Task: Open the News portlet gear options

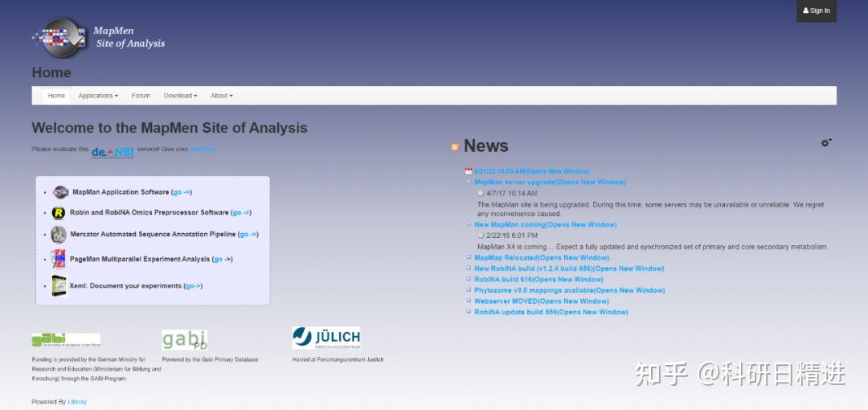Action: pyautogui.click(x=826, y=143)
